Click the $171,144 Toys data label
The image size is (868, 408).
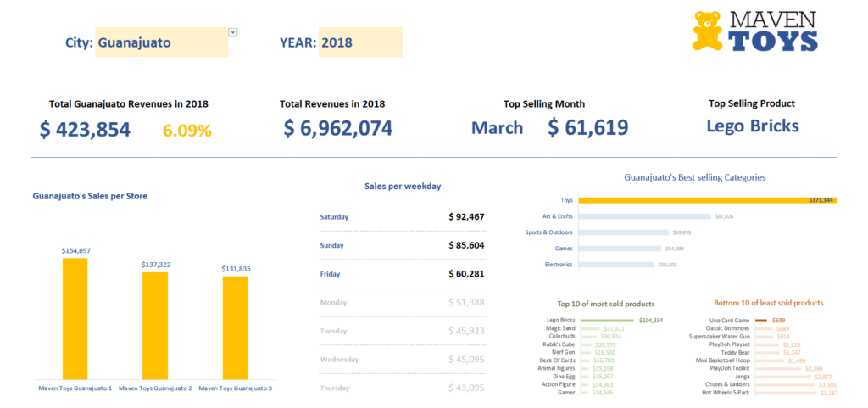[821, 200]
